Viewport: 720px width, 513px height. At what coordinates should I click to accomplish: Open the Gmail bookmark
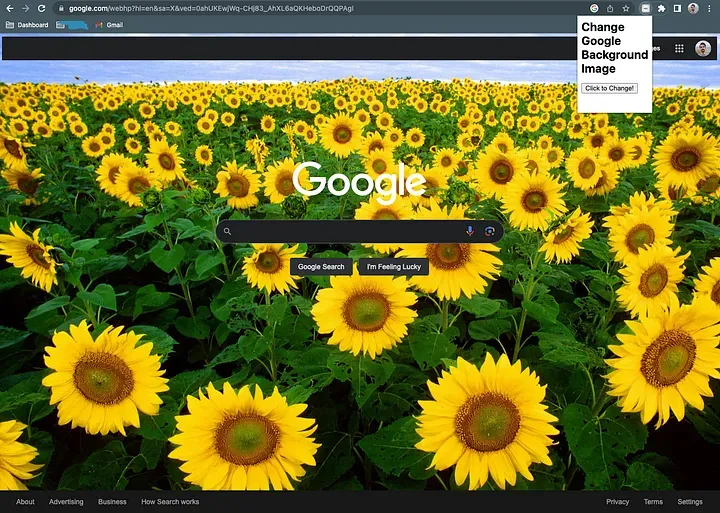coord(109,25)
